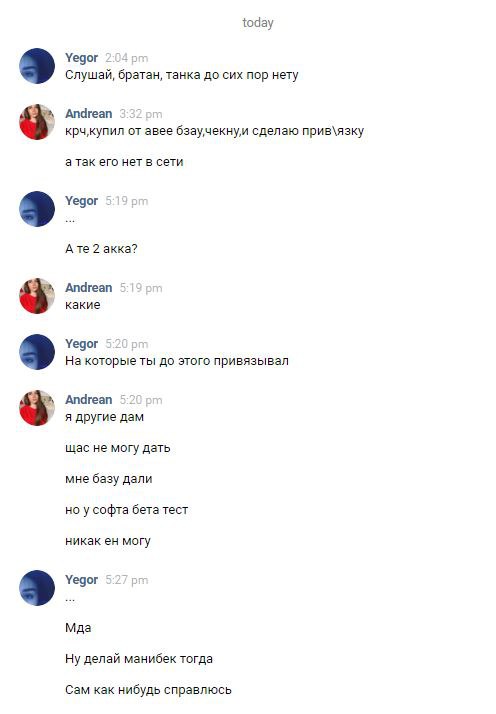Click the "today" date separator

[258, 23]
